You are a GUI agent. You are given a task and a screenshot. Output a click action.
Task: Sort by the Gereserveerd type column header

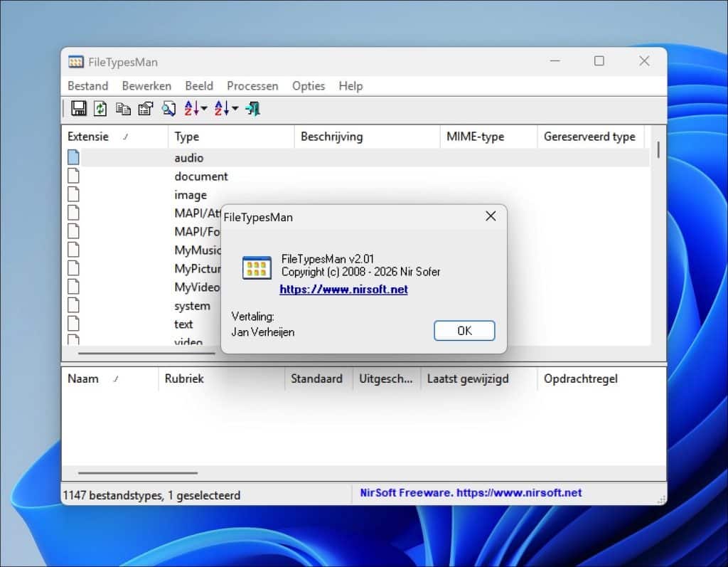pyautogui.click(x=591, y=137)
